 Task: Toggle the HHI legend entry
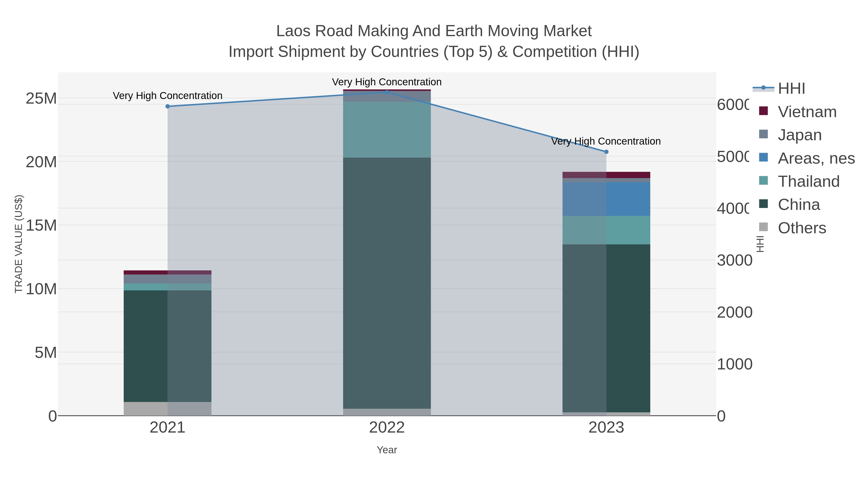click(779, 88)
